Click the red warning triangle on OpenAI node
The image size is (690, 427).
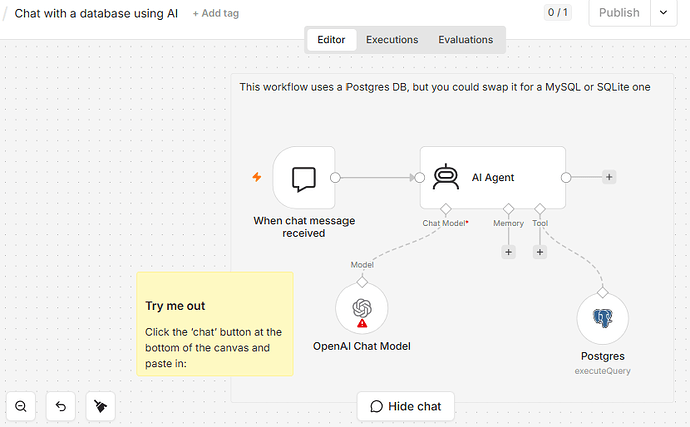tap(362, 324)
